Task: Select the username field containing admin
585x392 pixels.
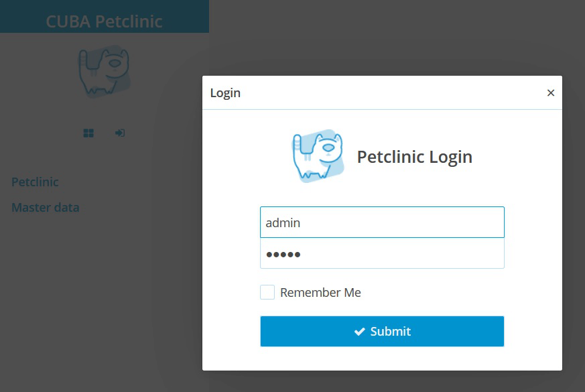Action: coord(382,222)
